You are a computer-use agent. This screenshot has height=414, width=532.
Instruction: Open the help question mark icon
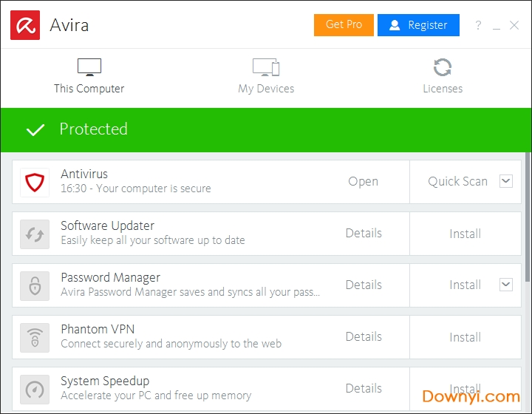pyautogui.click(x=478, y=25)
